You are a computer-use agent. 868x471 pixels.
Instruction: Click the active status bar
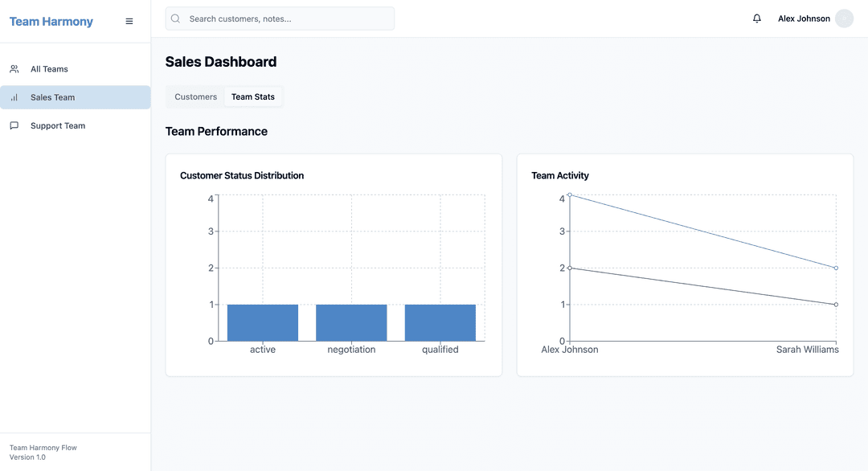click(263, 322)
